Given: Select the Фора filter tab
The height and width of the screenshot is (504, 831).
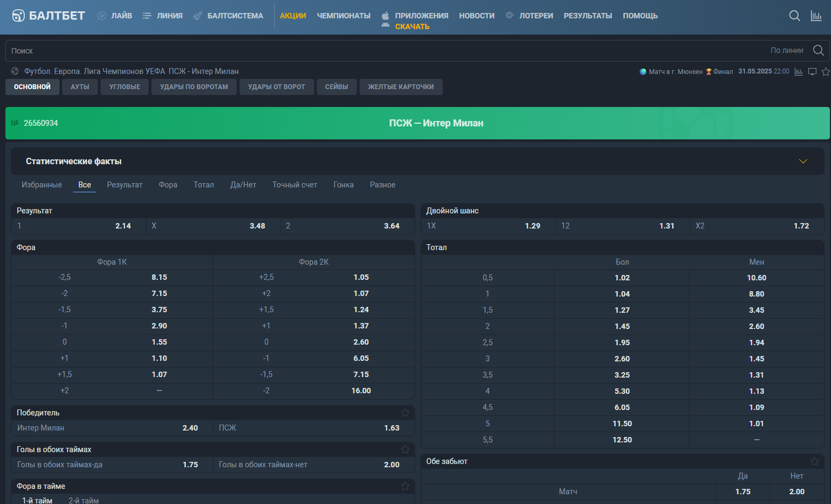Looking at the screenshot, I should pos(168,185).
